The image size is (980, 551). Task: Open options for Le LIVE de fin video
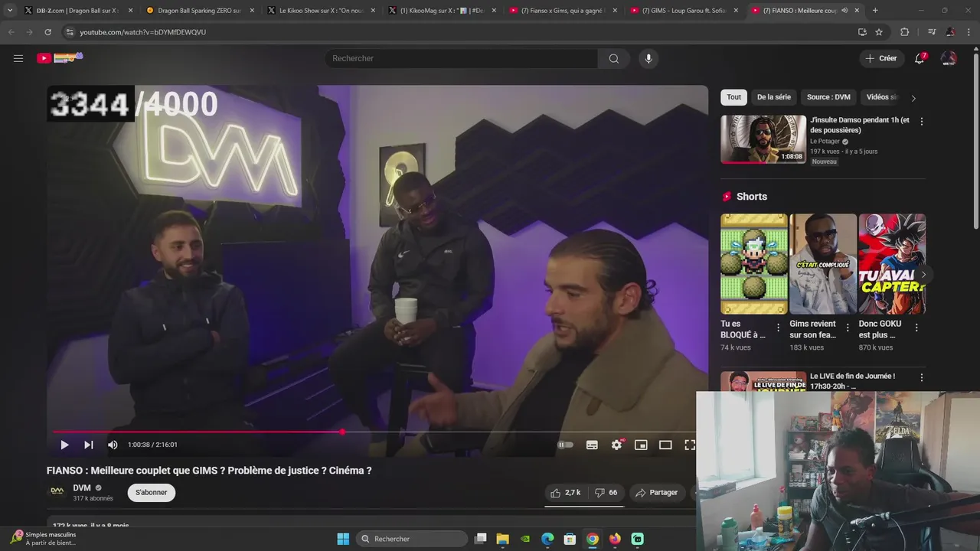pos(921,377)
